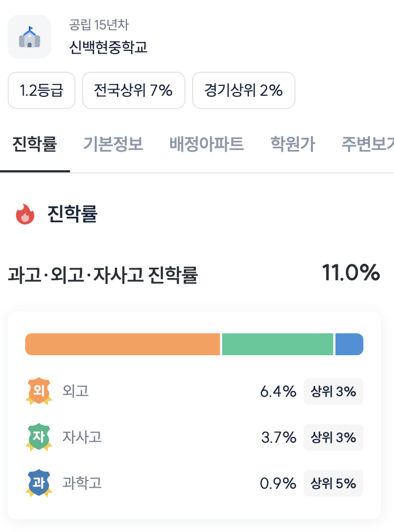Click the blue 과학고 bar segment
The height and width of the screenshot is (532, 394).
coord(349,344)
